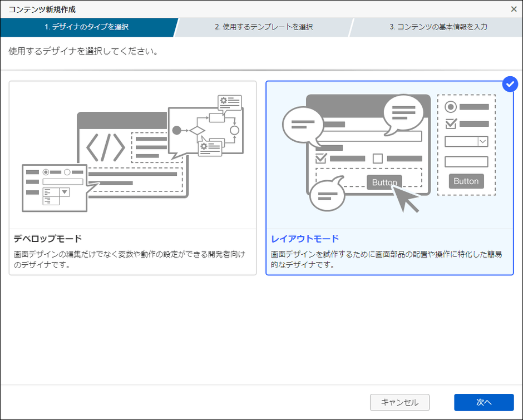The height and width of the screenshot is (420, 523).
Task: Click the decision diamond in the flowchart illustration
Action: (198, 131)
